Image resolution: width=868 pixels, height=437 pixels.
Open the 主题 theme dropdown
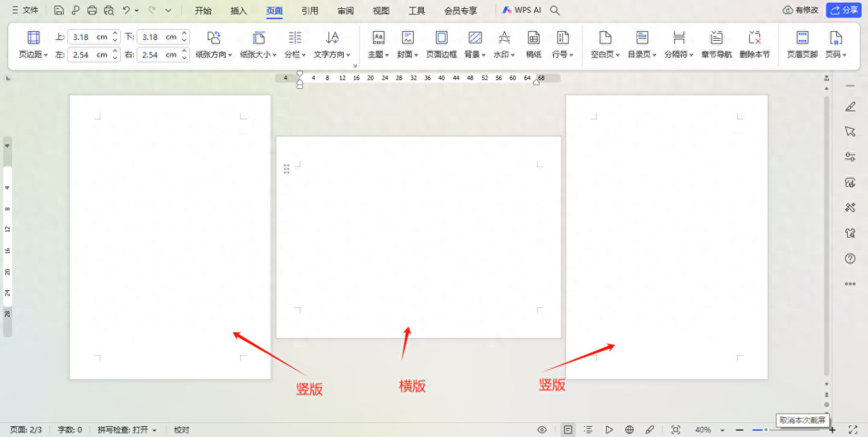point(378,45)
